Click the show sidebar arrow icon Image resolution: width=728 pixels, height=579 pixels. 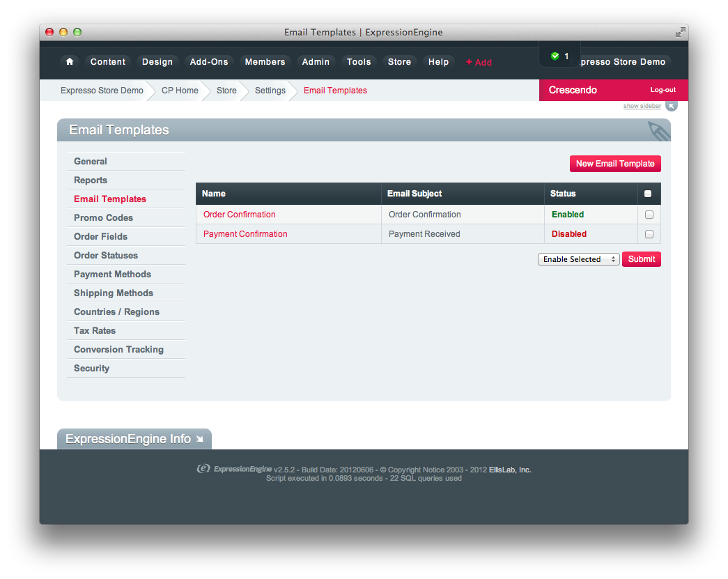pyautogui.click(x=672, y=106)
